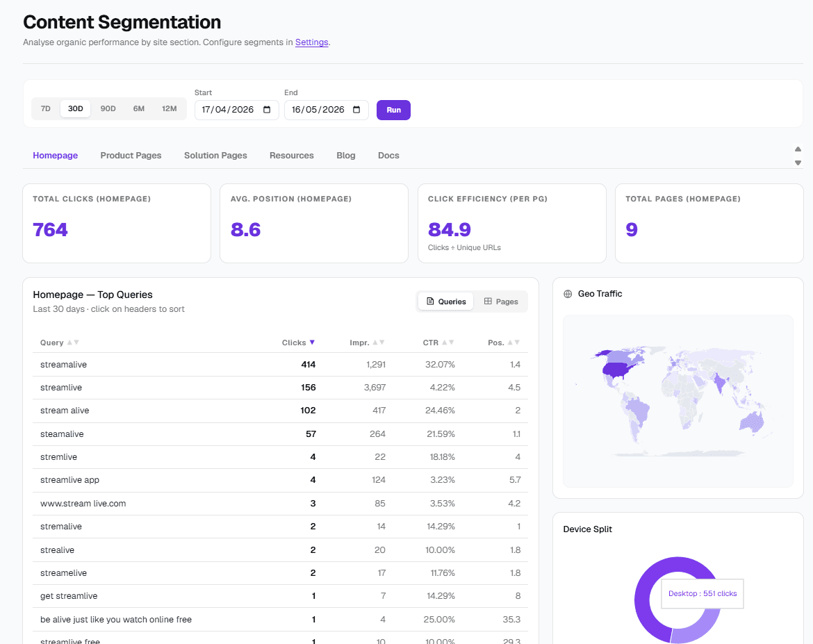Image resolution: width=813 pixels, height=644 pixels.
Task: Click sort arrows next to Pos. header
Action: click(514, 342)
